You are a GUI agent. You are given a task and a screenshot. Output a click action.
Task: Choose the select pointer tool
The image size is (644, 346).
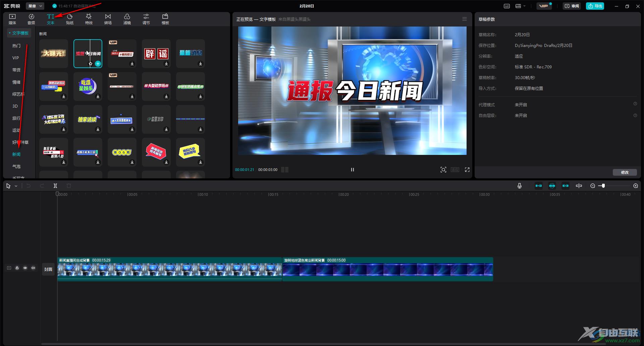[x=8, y=186]
